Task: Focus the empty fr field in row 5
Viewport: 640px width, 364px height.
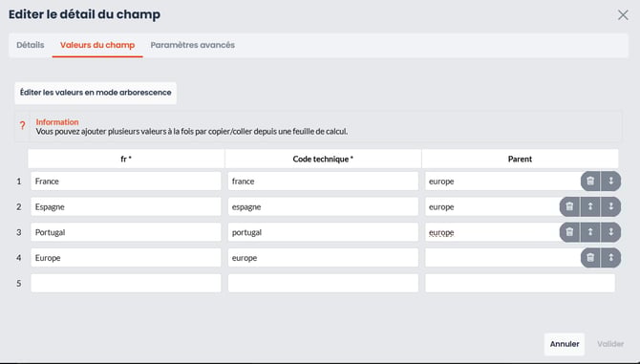Action: (x=126, y=283)
